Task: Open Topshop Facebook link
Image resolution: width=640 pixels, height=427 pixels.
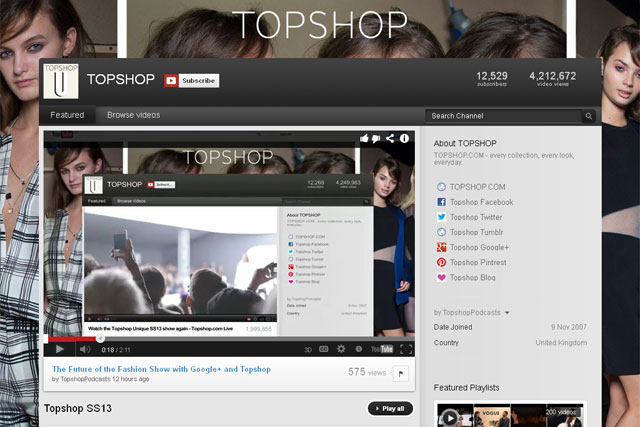Action: point(482,202)
